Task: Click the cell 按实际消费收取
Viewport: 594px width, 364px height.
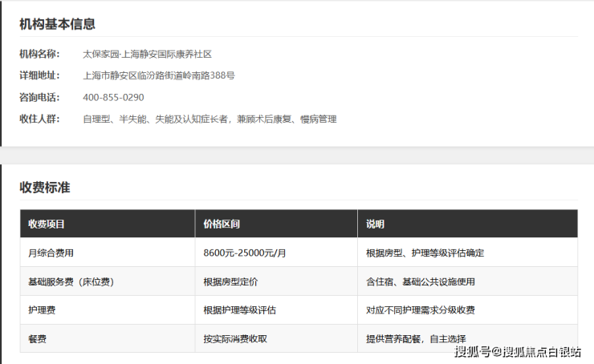Action: [276, 338]
